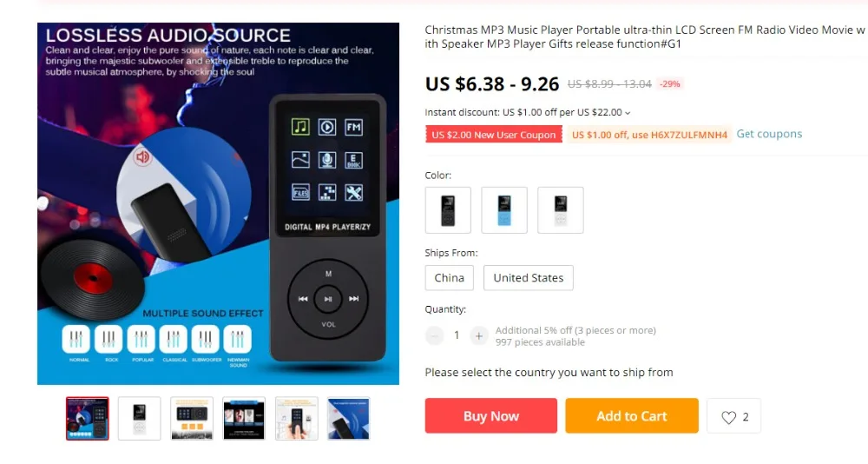
Task: Choose the blue color variant swatch
Action: pos(504,210)
